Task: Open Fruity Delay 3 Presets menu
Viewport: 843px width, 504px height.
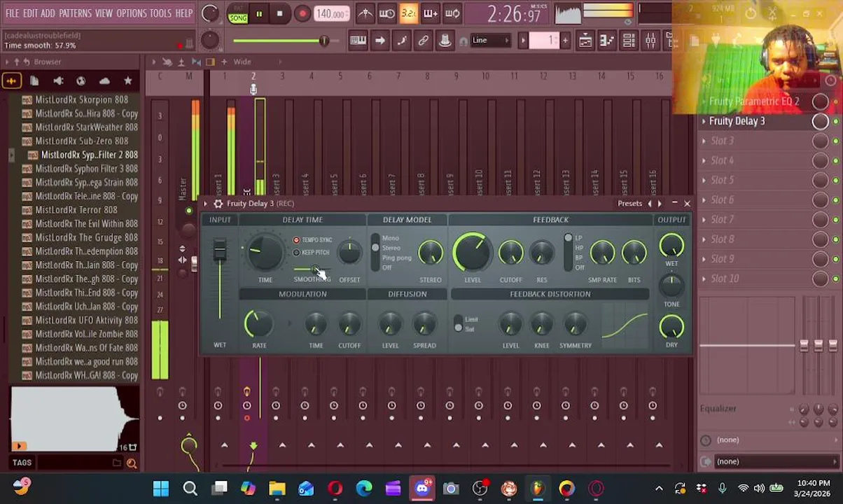Action: tap(629, 204)
